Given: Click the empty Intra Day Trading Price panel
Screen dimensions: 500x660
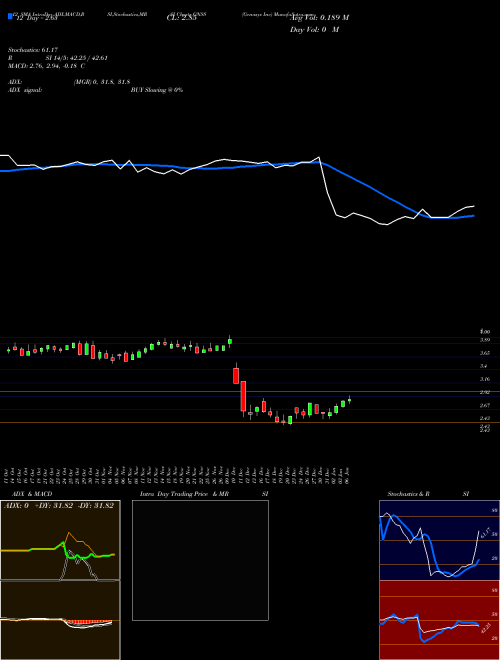Looking at the screenshot, I should [x=200, y=560].
